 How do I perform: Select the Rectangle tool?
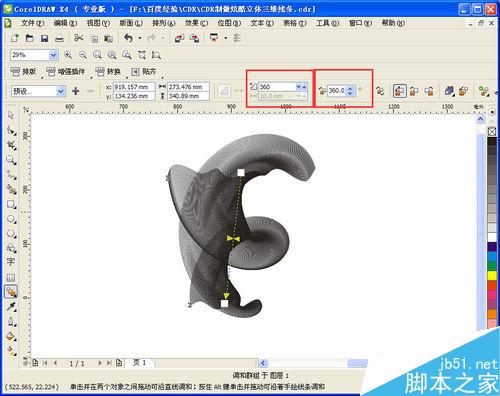pyautogui.click(x=11, y=204)
